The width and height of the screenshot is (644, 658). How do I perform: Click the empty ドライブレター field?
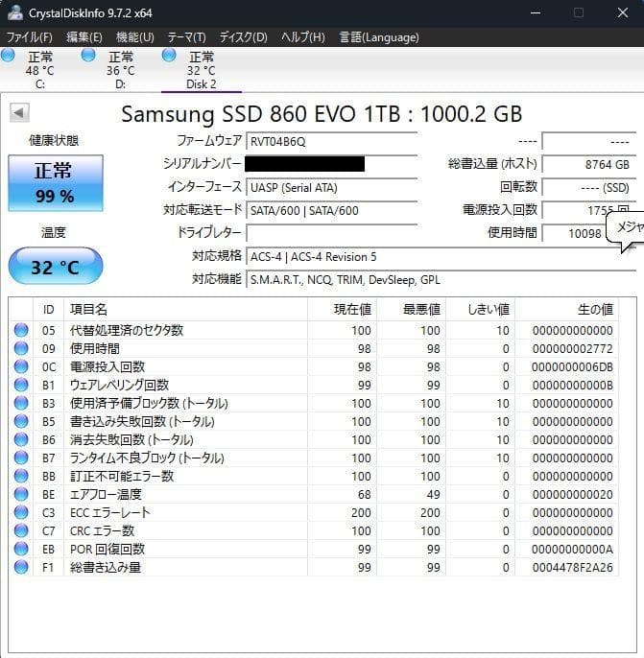tap(332, 233)
